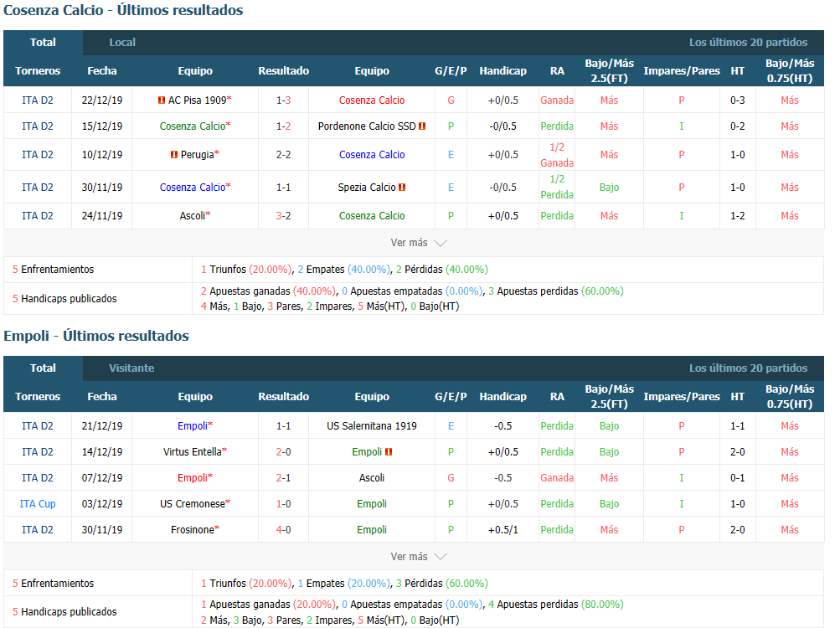840x628 pixels.
Task: Click result 1-2 in Pordenone match row
Action: click(x=283, y=126)
